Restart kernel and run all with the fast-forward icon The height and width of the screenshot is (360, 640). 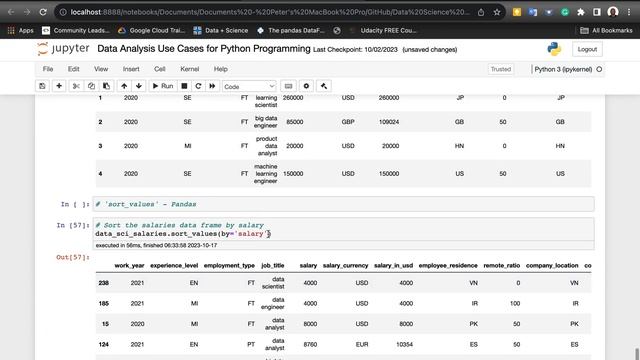tap(212, 86)
